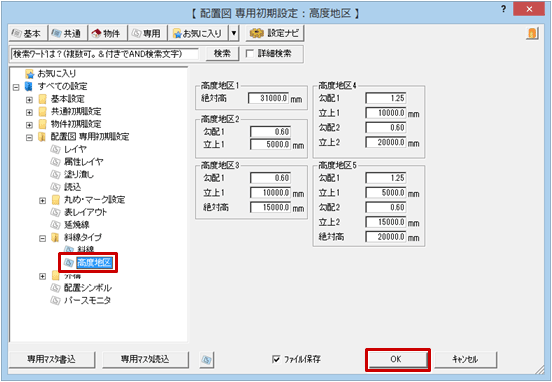Click the 検索 search button
The image size is (552, 382).
tap(222, 54)
